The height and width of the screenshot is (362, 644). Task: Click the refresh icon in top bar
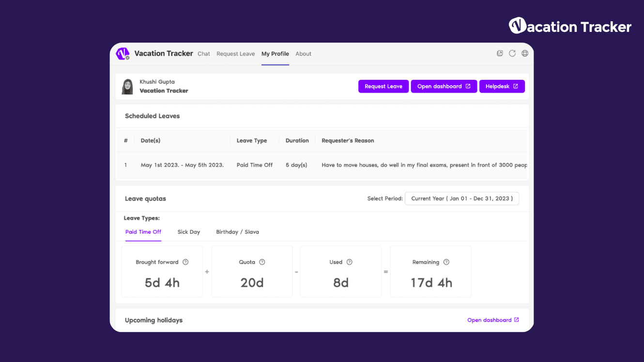(512, 54)
